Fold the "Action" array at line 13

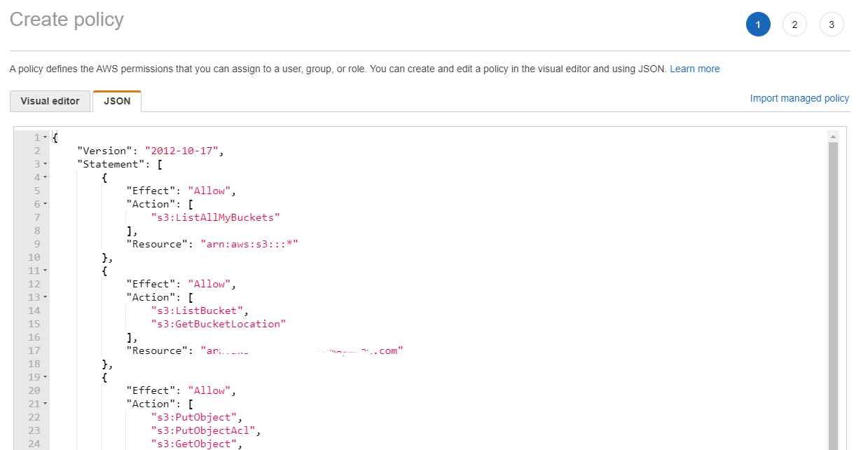(x=46, y=297)
